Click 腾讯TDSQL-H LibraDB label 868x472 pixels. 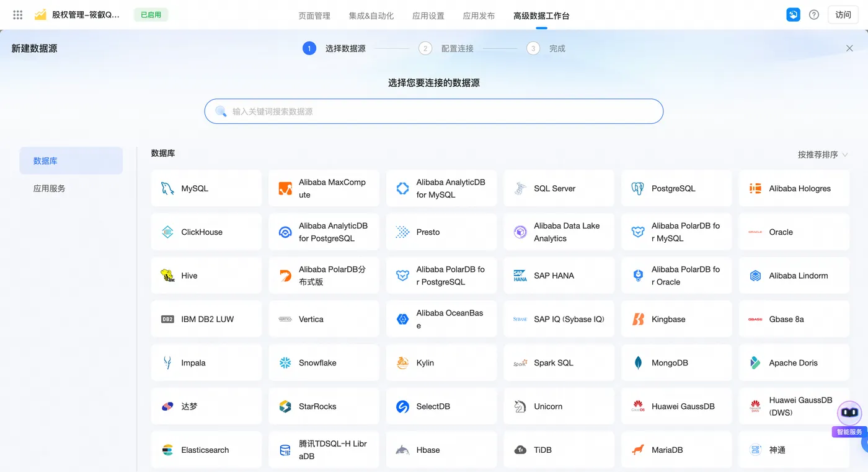point(333,450)
